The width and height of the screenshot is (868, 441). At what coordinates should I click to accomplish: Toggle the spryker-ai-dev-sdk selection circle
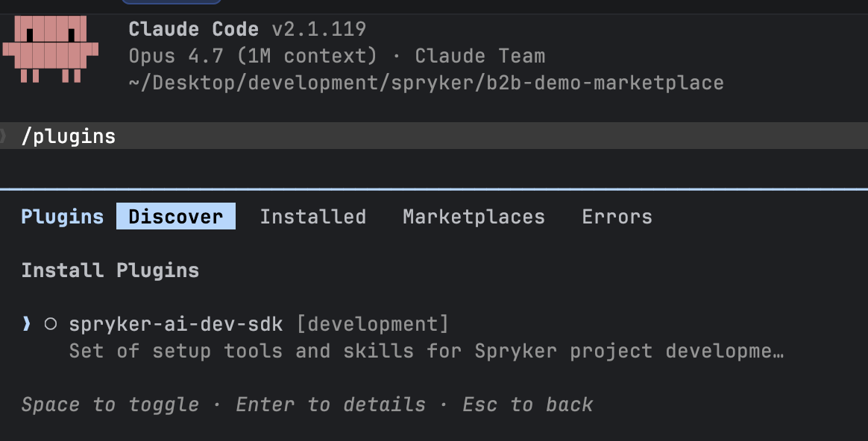51,324
